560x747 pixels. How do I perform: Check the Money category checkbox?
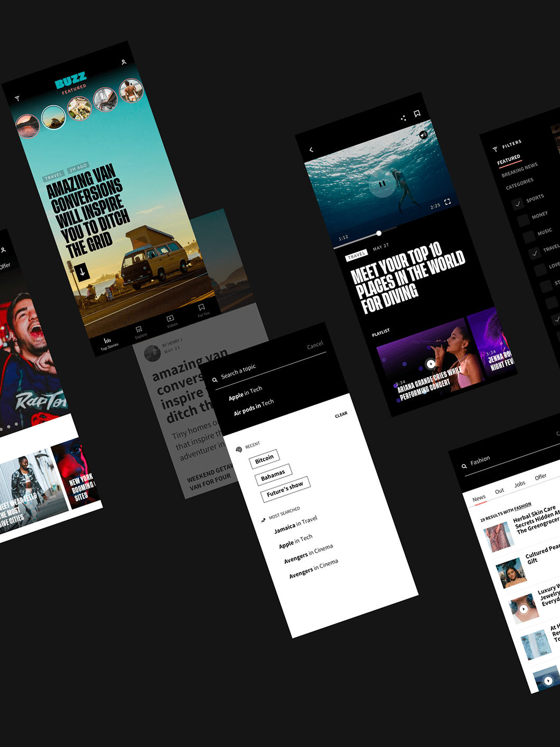(524, 220)
